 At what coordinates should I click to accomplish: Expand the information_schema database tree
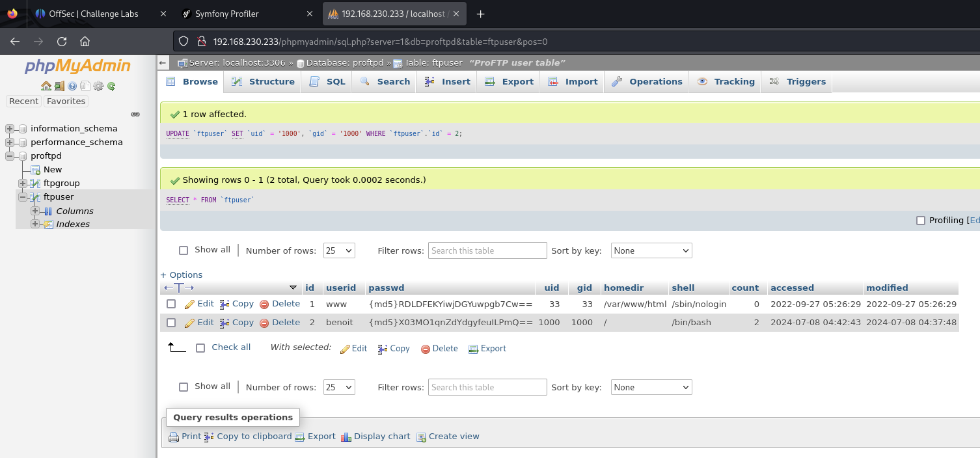(x=10, y=129)
